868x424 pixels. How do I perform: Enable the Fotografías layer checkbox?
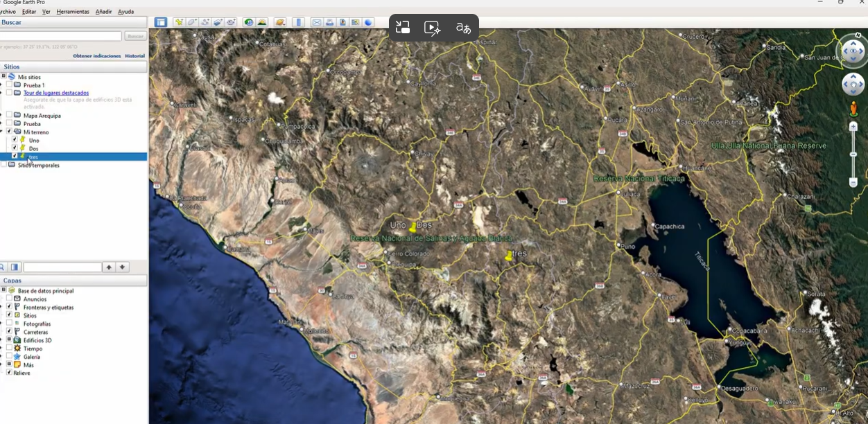coord(9,324)
